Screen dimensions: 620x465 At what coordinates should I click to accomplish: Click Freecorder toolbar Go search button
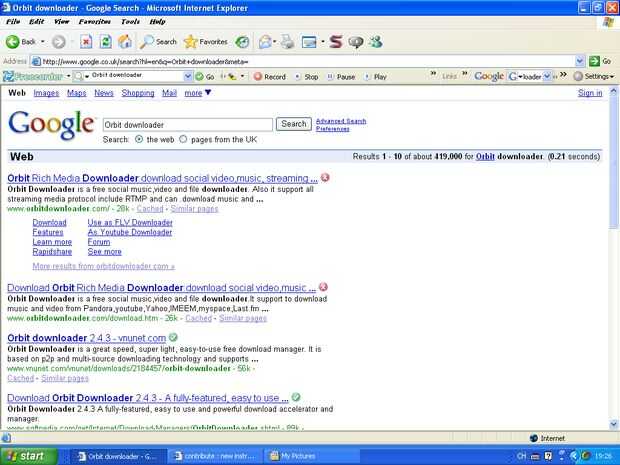tap(205, 77)
